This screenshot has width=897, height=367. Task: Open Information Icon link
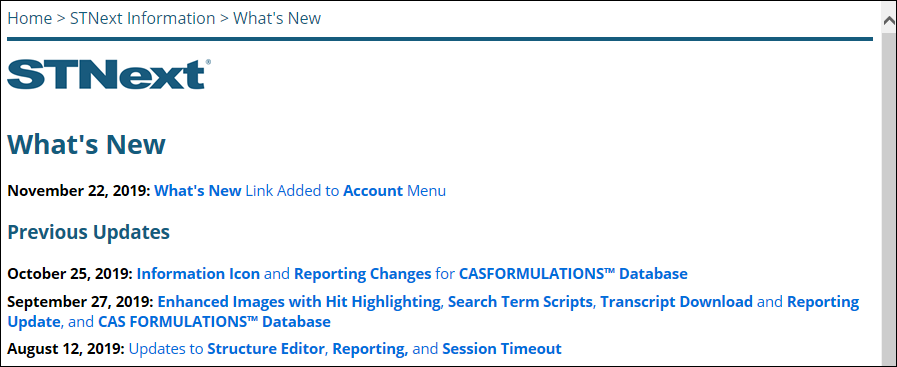[199, 274]
